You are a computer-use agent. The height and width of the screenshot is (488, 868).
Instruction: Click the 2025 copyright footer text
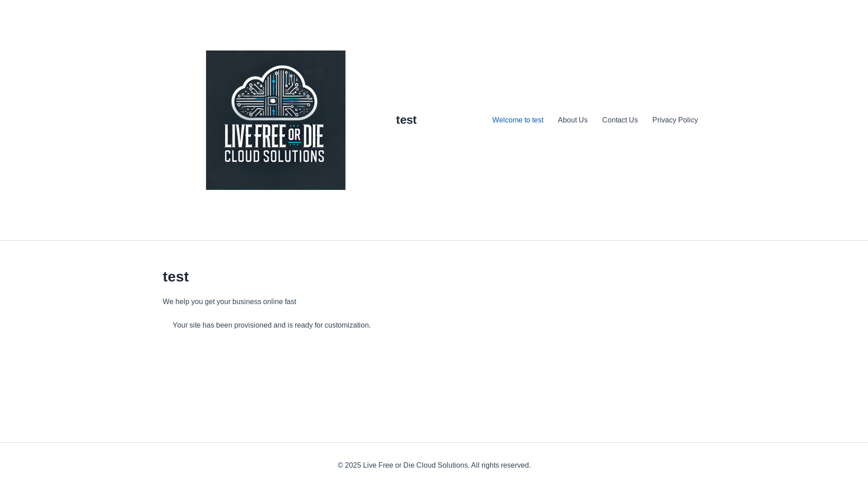[434, 465]
